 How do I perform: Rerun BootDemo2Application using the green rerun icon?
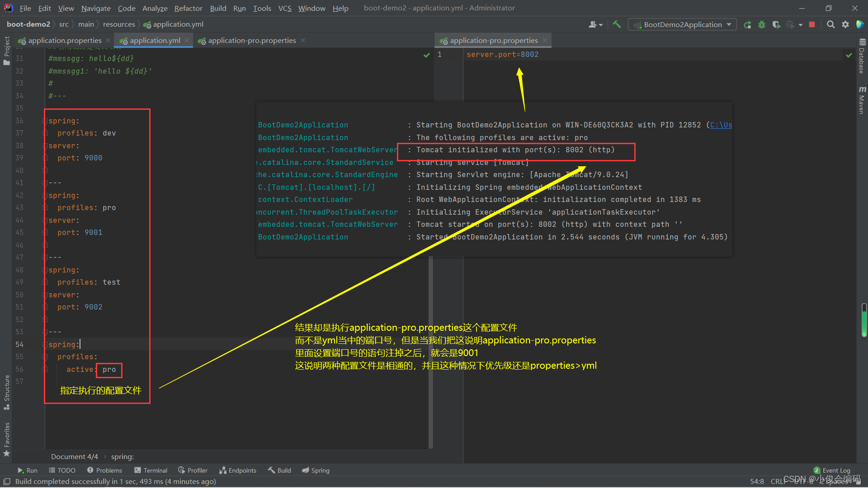(x=747, y=24)
